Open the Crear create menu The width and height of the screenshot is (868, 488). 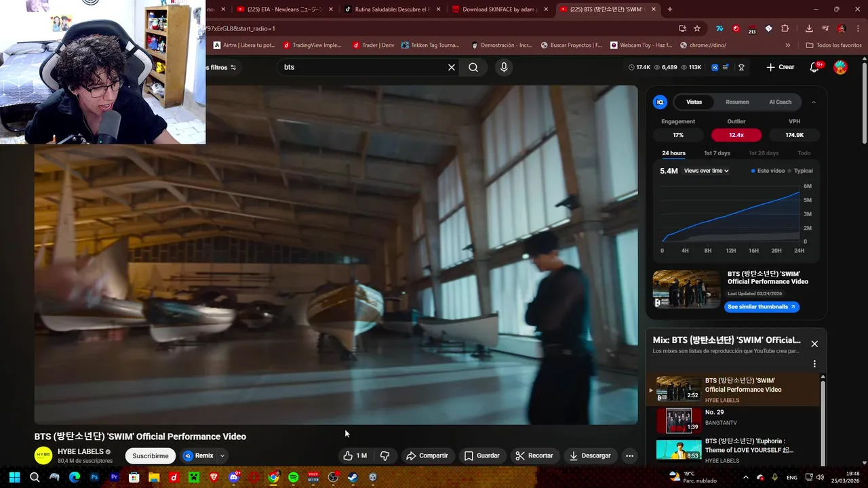tap(780, 67)
